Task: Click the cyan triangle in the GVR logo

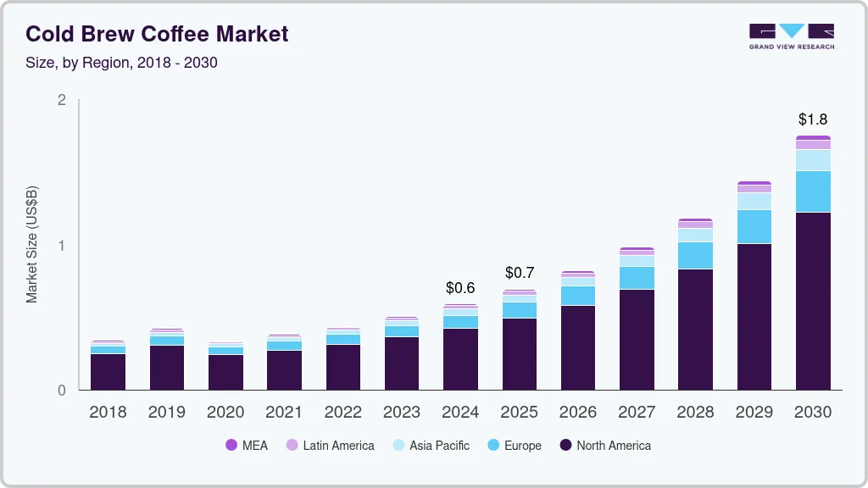Action: pyautogui.click(x=792, y=31)
